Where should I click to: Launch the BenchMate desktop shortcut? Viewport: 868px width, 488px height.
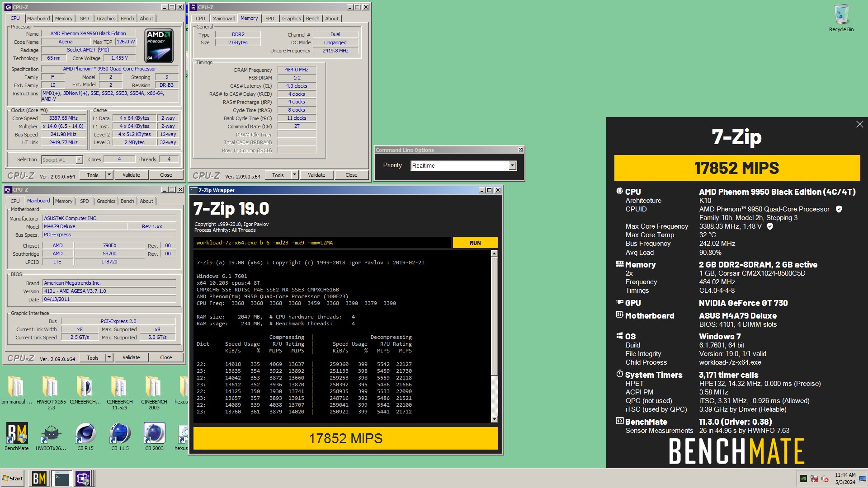pos(17,436)
